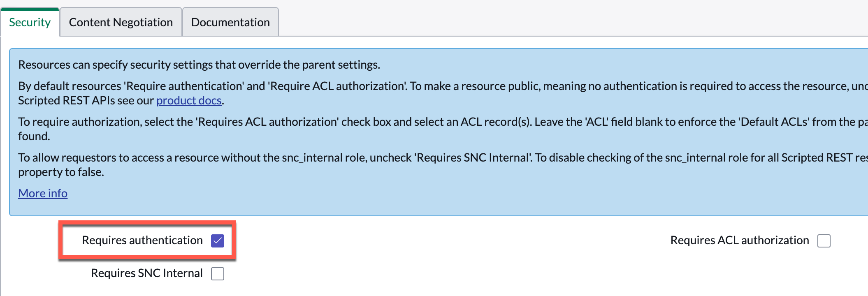868x296 pixels.
Task: Click the line starting 'To allow requestors'
Action: click(443, 157)
